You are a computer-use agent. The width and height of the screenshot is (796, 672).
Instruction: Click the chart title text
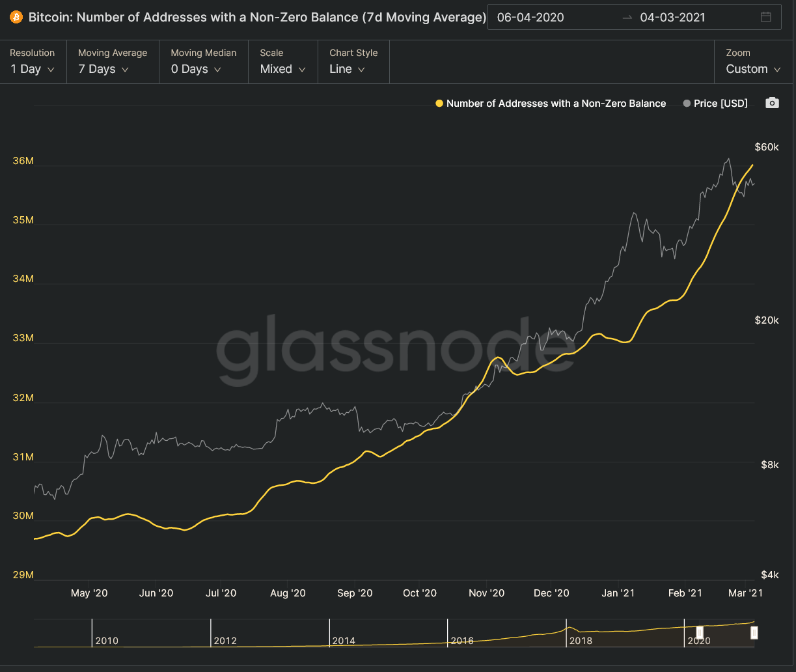(257, 18)
